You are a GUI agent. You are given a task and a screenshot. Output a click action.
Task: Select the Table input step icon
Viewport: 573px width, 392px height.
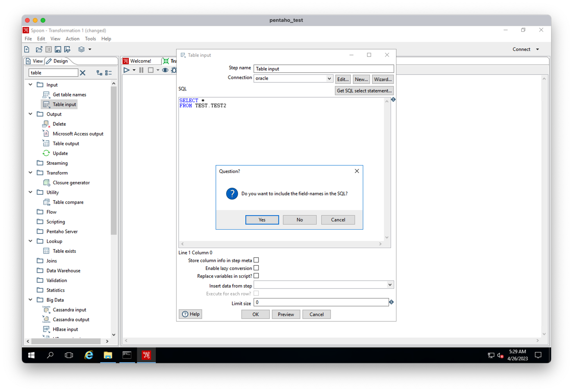coord(46,104)
